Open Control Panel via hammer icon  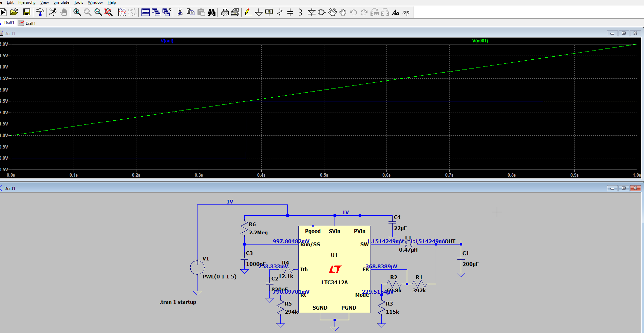40,13
